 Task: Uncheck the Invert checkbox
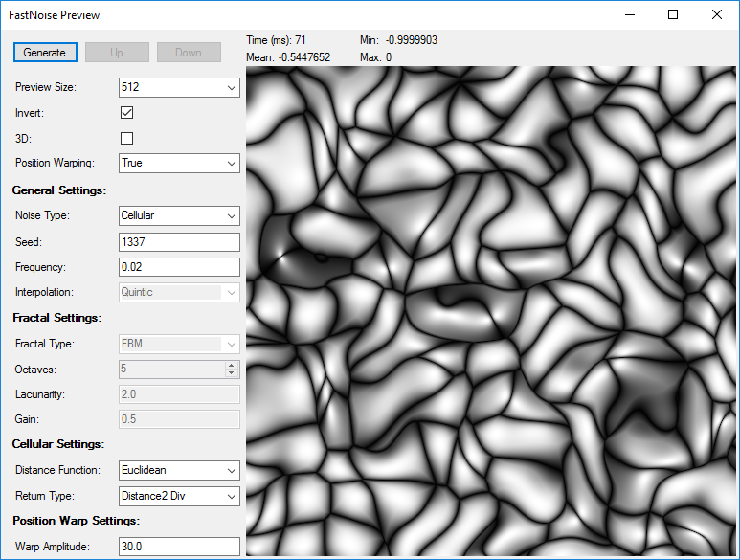127,113
